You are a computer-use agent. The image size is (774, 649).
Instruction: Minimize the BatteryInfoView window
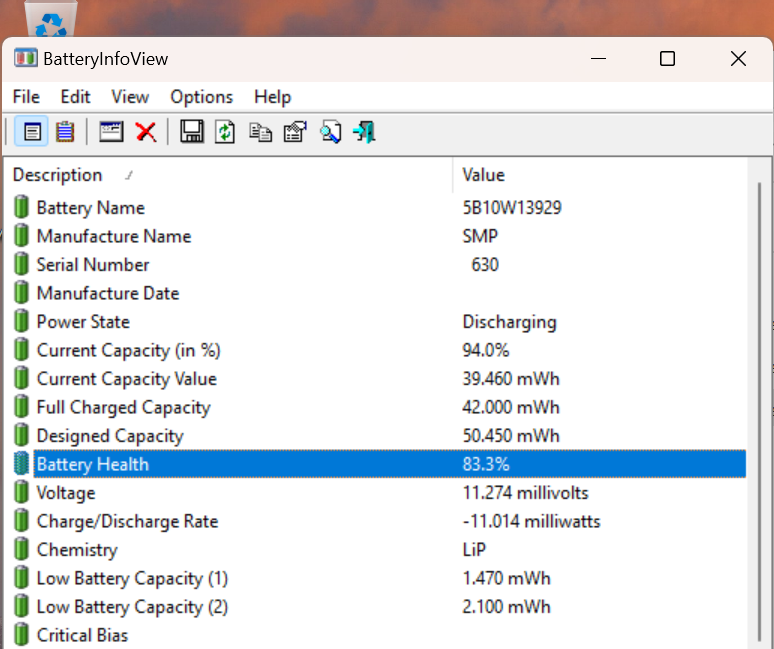point(598,59)
